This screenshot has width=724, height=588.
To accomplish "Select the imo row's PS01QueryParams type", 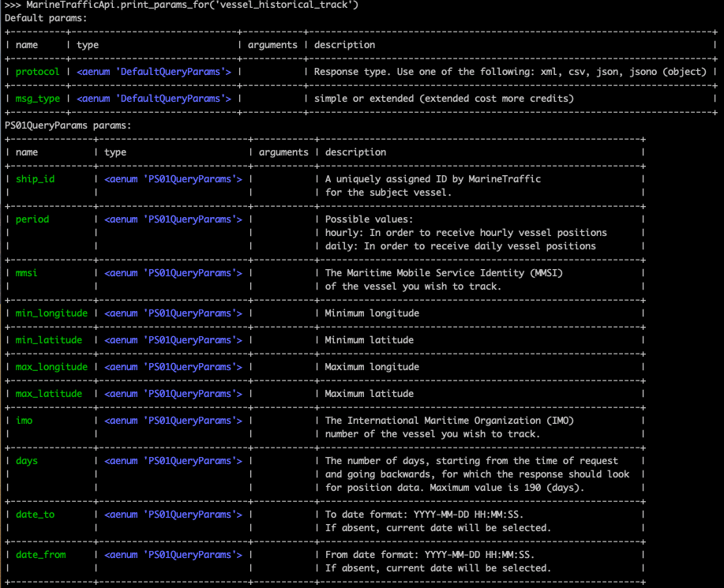I will click(173, 421).
